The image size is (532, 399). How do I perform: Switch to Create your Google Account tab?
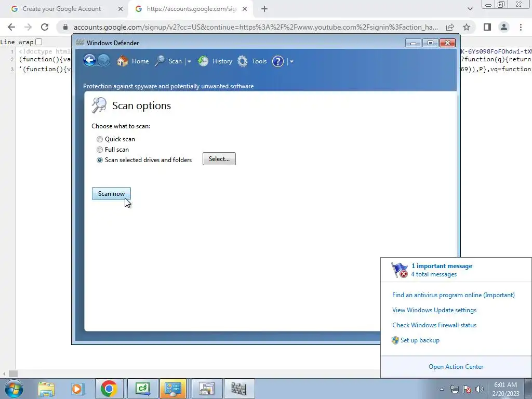(x=62, y=9)
